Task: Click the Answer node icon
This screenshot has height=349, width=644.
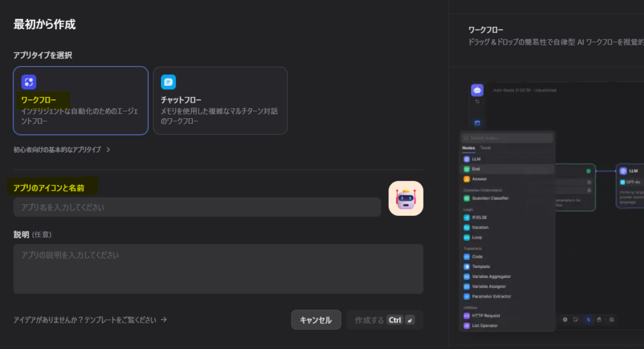Action: point(466,179)
